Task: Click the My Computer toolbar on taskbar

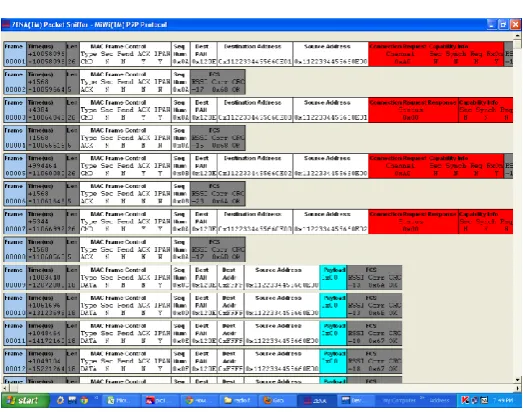Action: [x=399, y=400]
